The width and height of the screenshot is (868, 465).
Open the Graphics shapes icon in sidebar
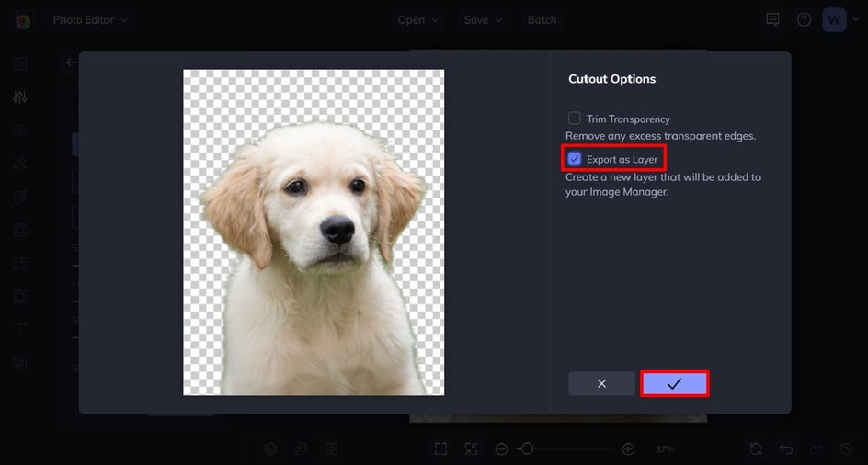coord(20,263)
